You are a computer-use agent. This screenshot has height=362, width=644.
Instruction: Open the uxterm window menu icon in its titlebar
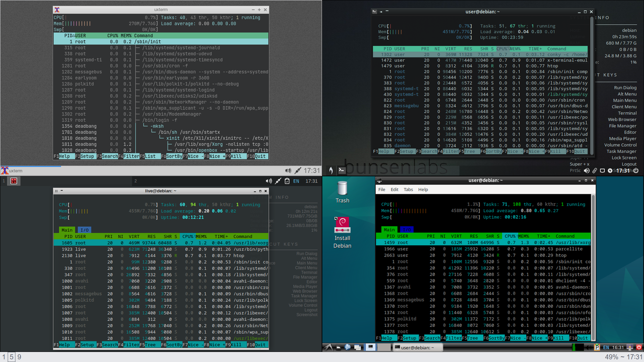57,10
